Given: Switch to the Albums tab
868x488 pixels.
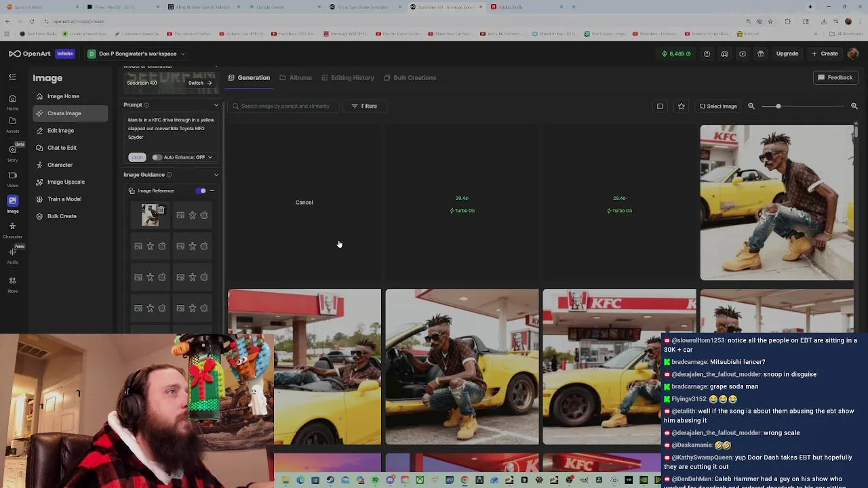Looking at the screenshot, I should [296, 77].
